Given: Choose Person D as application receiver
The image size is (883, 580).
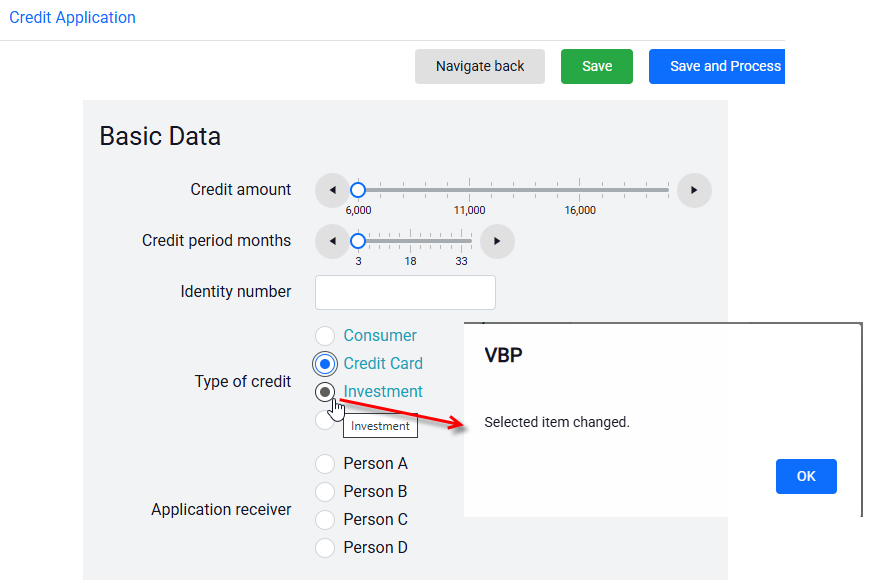Looking at the screenshot, I should (325, 547).
